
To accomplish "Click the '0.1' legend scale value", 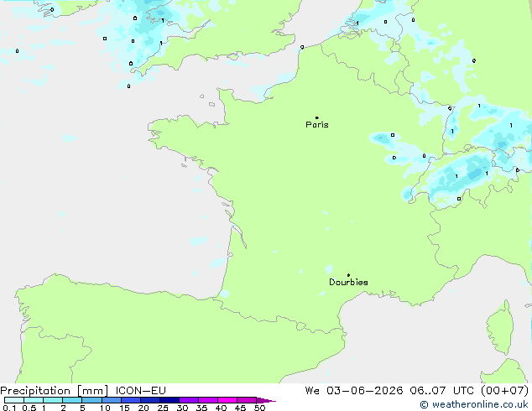I will point(8,408).
